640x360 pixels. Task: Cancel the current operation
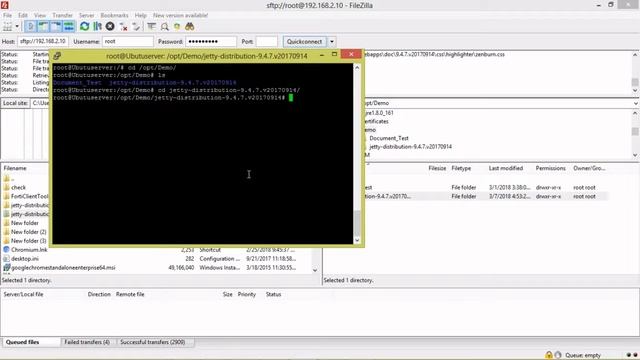[x=110, y=27]
